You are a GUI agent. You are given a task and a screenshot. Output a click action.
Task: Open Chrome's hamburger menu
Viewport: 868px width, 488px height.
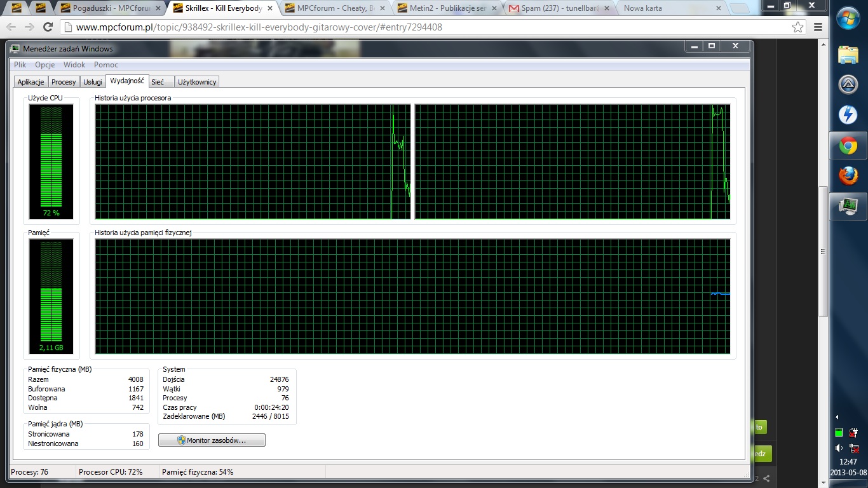(818, 27)
